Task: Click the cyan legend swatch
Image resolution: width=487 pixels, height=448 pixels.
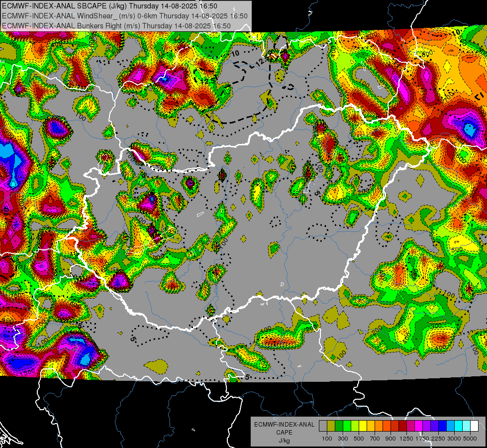Action: click(459, 426)
